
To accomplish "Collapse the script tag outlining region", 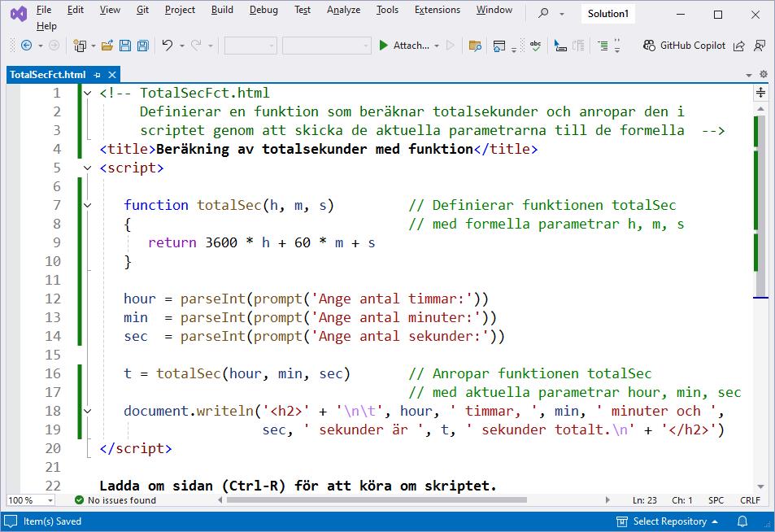I will click(x=88, y=168).
